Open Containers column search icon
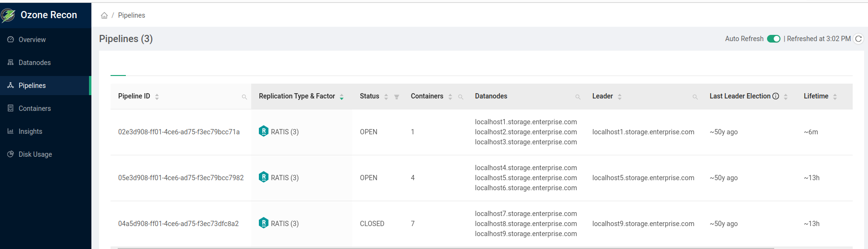 pos(460,97)
